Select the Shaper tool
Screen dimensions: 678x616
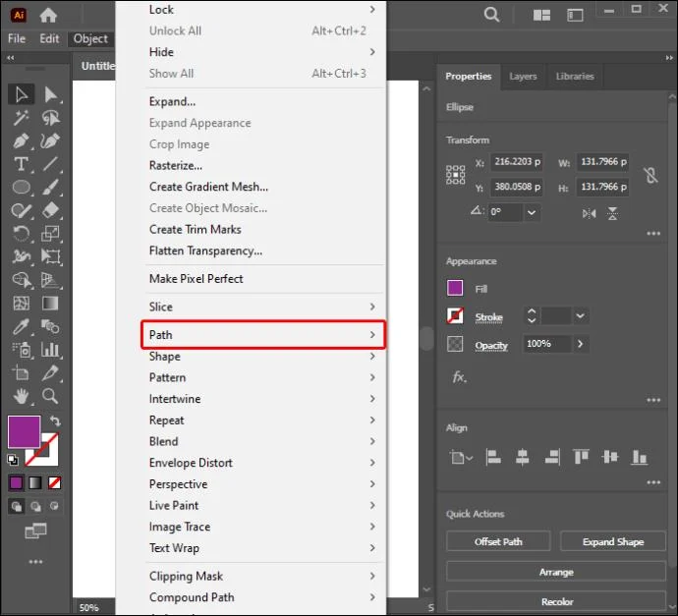coord(22,210)
